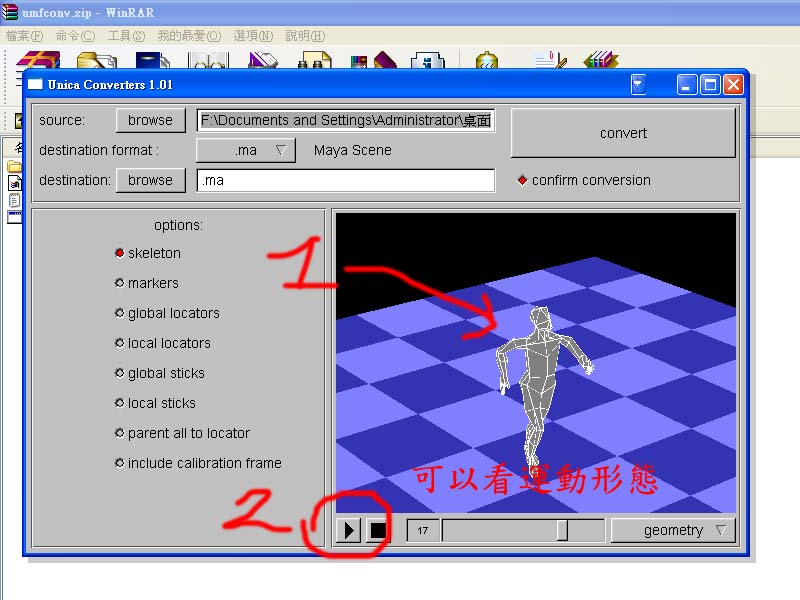800x600 pixels.
Task: Enable the local locators option
Action: 163,343
